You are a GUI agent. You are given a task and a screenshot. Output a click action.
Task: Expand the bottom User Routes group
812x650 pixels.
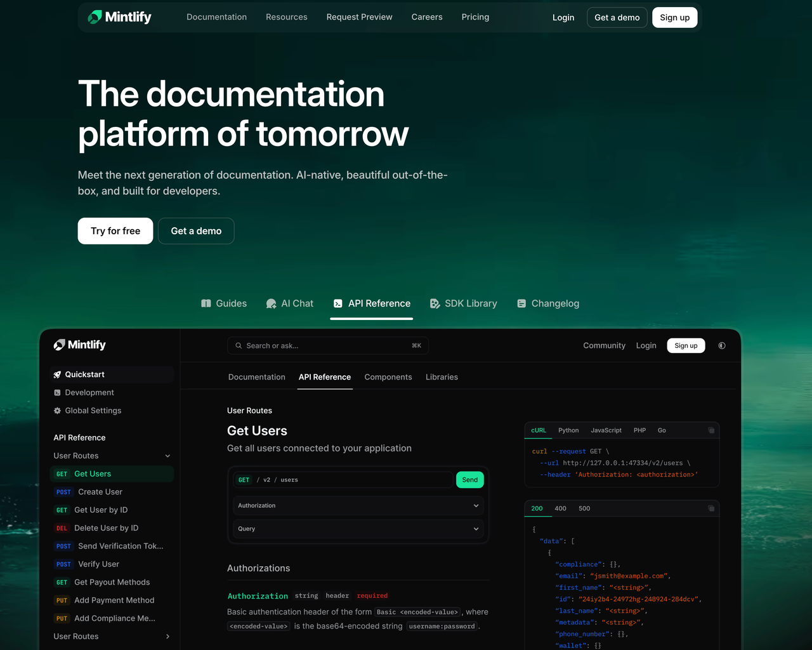(x=112, y=637)
